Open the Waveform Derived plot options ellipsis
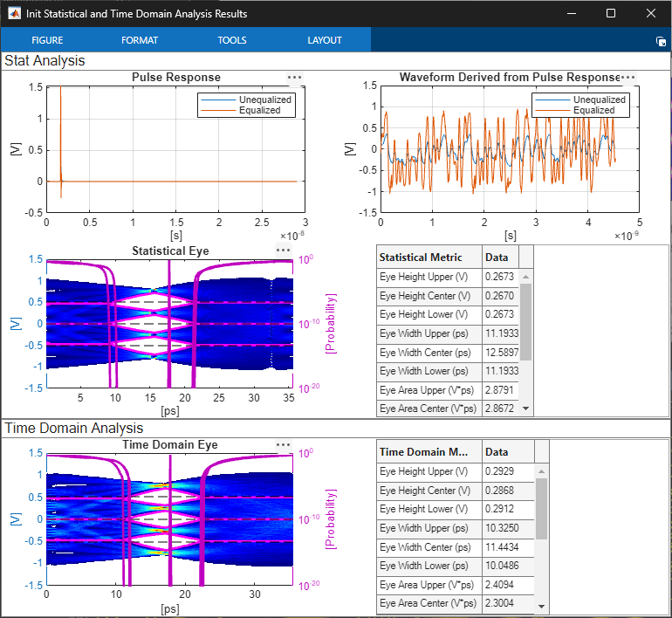This screenshot has height=618, width=672. 627,78
